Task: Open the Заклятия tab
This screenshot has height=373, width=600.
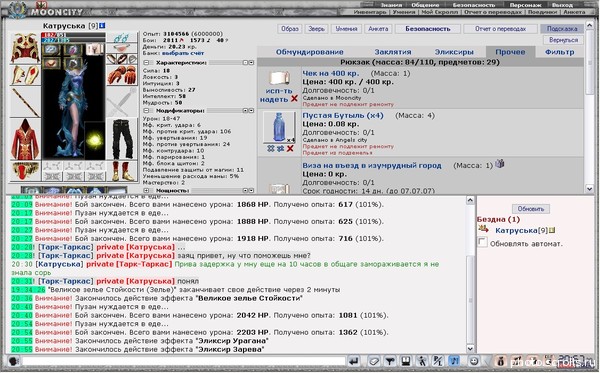Action: coord(393,52)
